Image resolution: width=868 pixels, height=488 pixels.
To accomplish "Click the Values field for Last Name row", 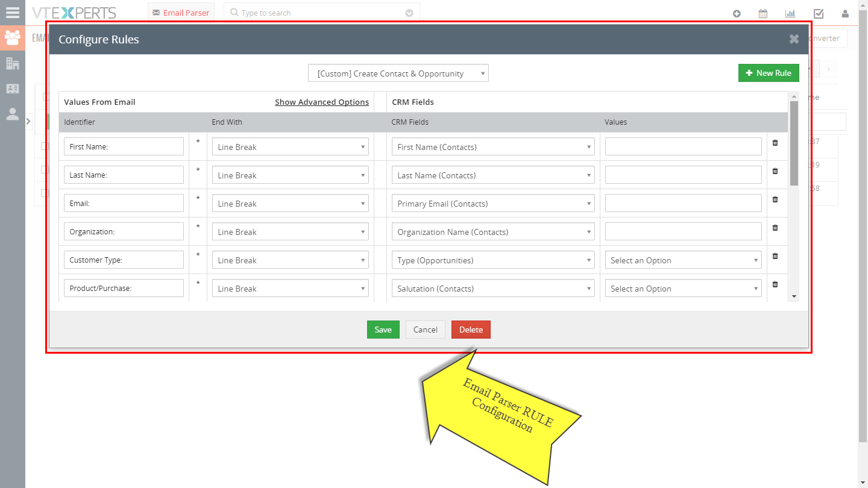I will point(684,175).
